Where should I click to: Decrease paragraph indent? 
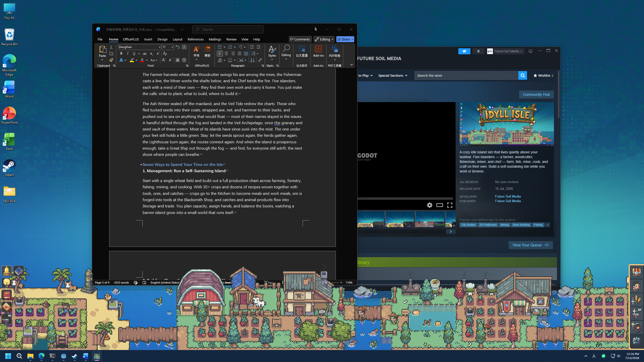(252, 47)
